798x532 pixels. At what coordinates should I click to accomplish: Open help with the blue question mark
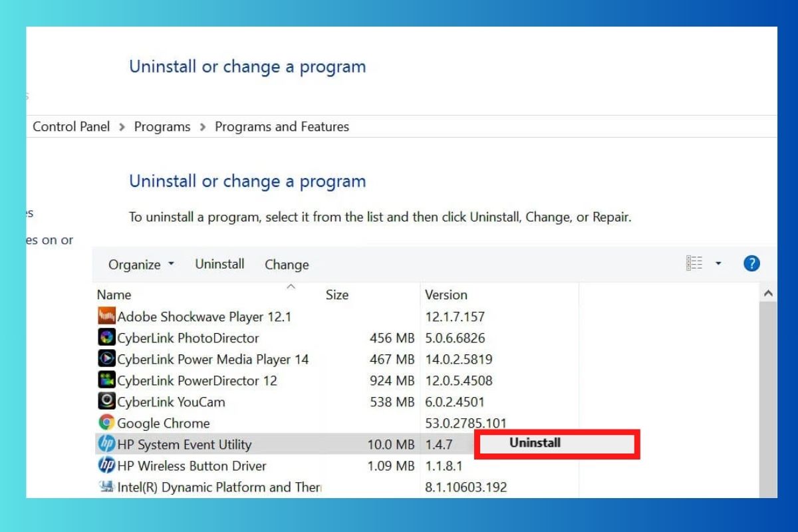pyautogui.click(x=751, y=263)
